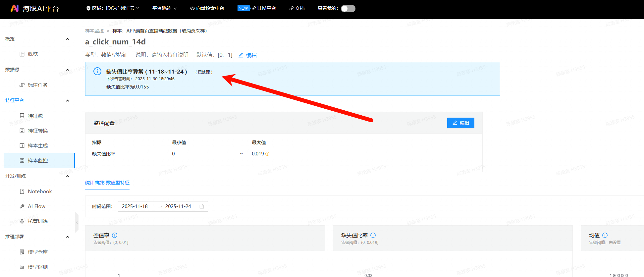
Task: Click the sidebar collapse handle
Action: coord(77,222)
